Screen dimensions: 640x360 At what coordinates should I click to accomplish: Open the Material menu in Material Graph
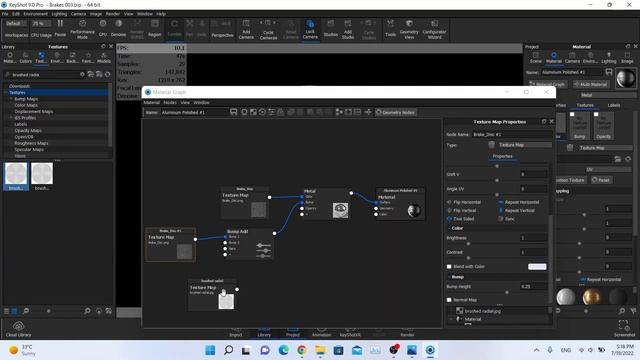[x=151, y=102]
